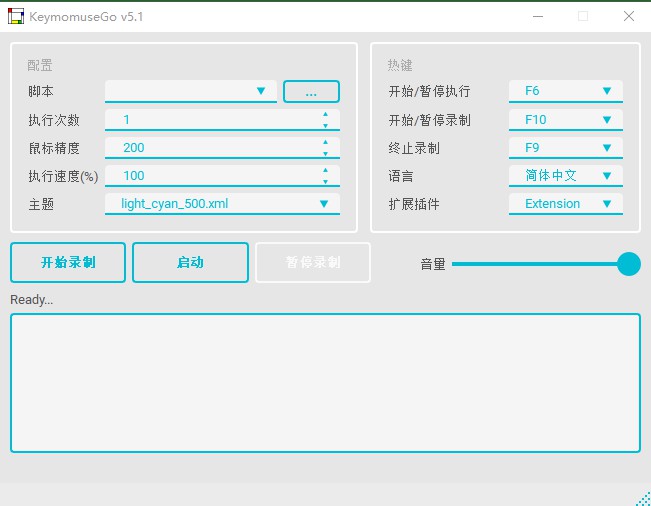Close the KeymomuseGo window

[x=629, y=16]
